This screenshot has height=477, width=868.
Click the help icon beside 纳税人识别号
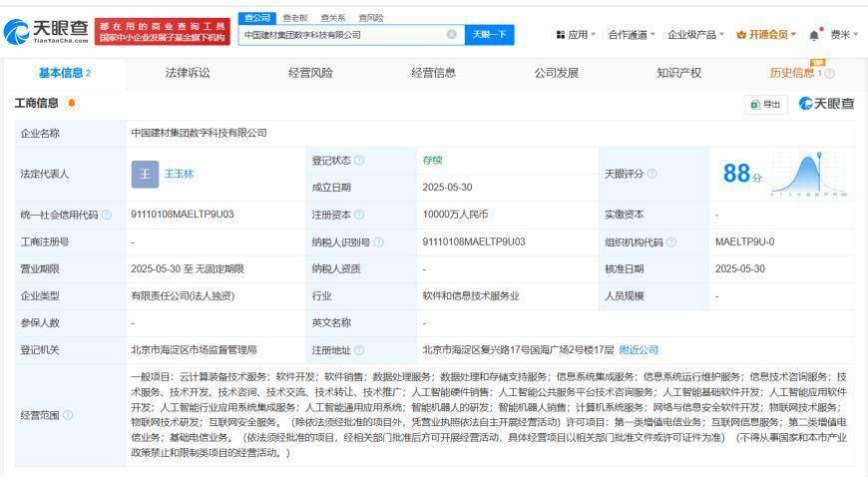[379, 242]
